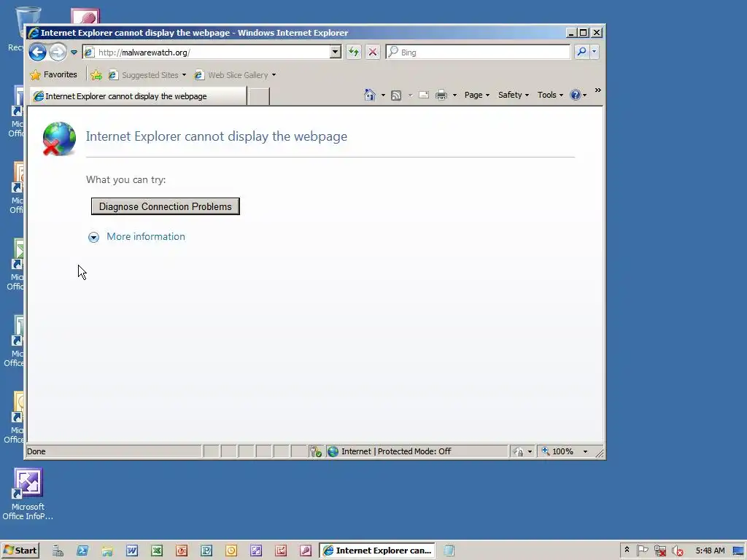Open the Page menu
This screenshot has height=560, width=747.
click(477, 95)
